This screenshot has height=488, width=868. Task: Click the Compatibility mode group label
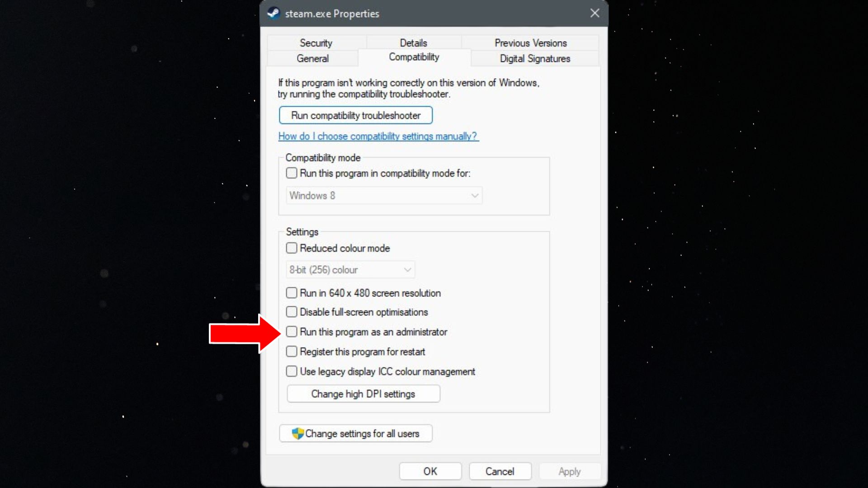pyautogui.click(x=323, y=158)
